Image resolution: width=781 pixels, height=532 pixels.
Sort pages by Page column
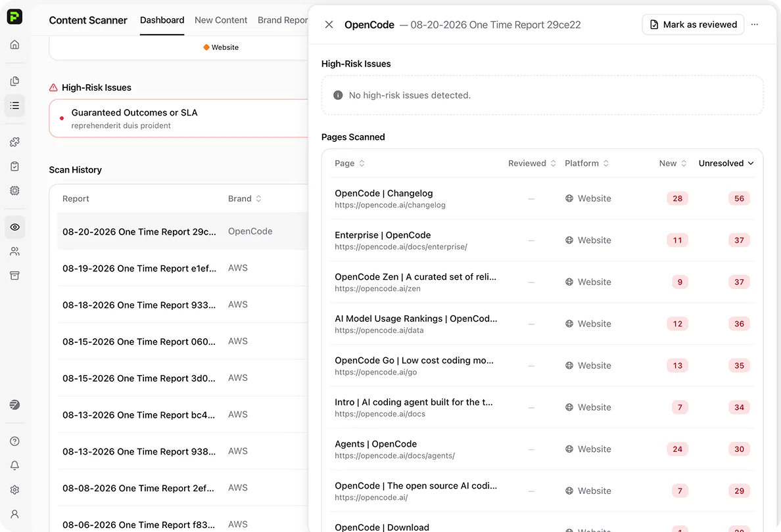pyautogui.click(x=350, y=164)
